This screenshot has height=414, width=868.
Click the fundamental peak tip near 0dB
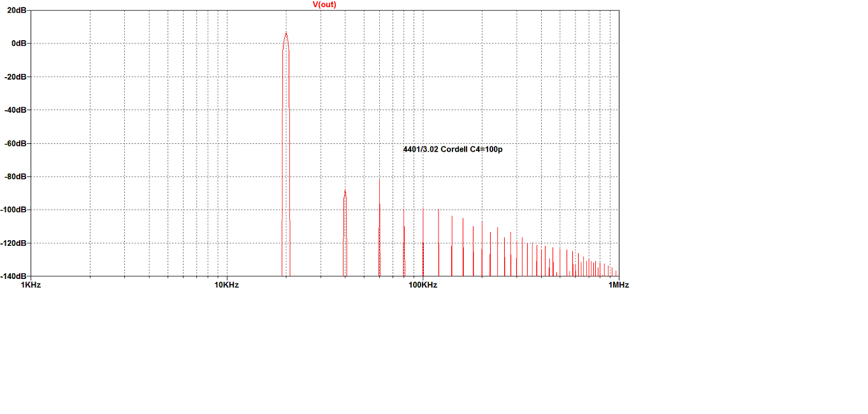click(286, 33)
